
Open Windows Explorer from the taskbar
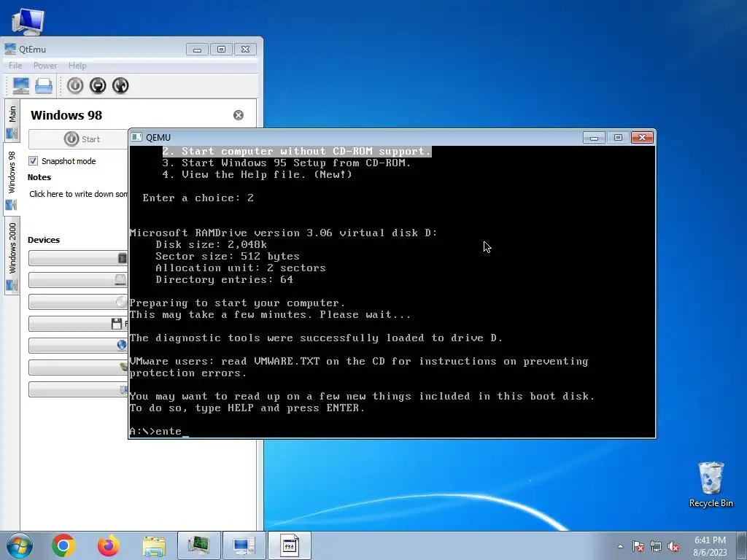point(154,545)
